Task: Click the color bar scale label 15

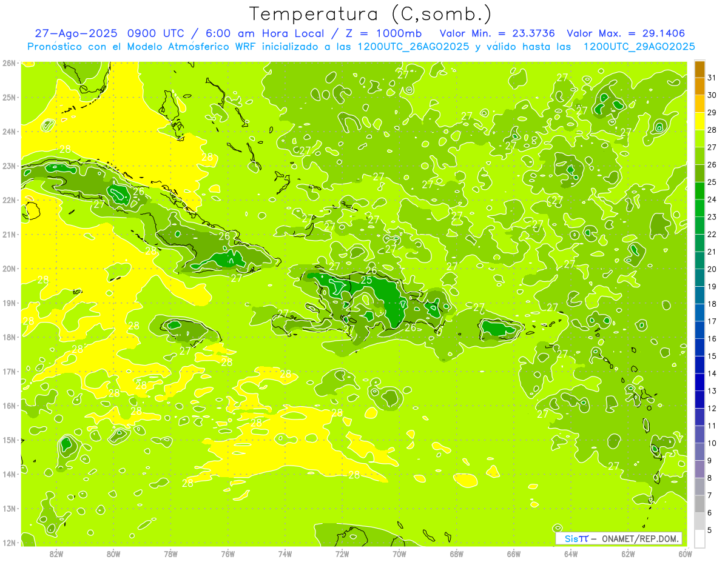Action: (x=712, y=356)
